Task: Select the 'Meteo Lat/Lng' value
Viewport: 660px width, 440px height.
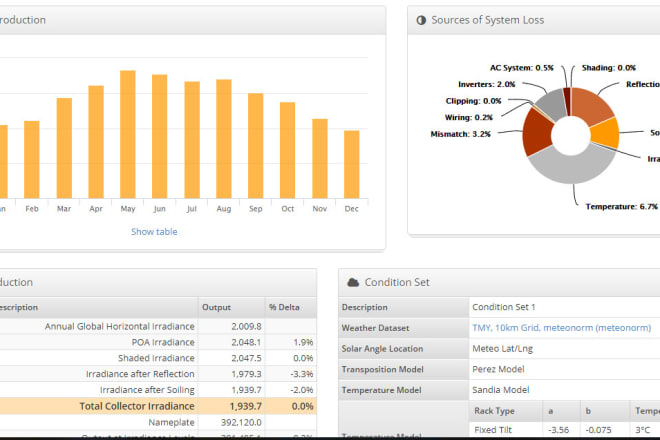Action: point(502,349)
